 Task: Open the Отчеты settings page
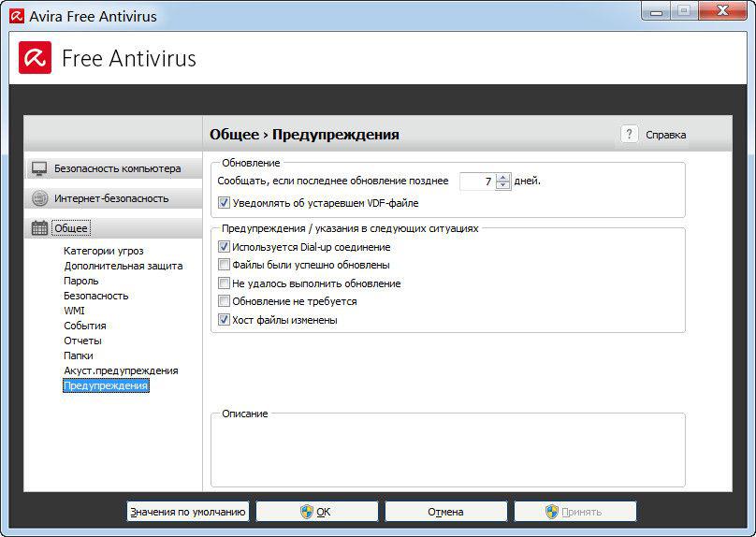point(82,341)
